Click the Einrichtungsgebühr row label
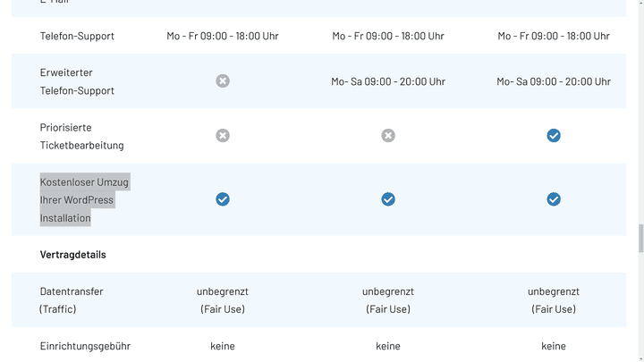644x362 pixels. 85,346
